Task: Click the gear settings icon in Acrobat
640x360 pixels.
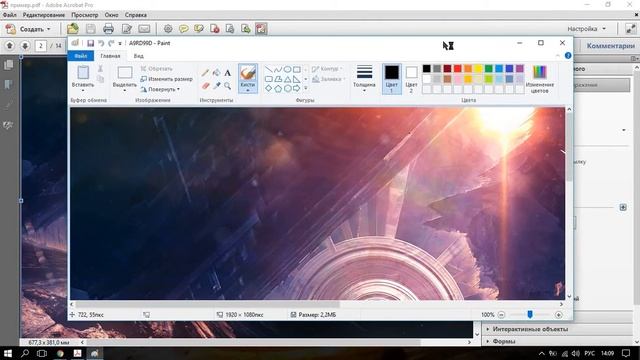Action: pos(168,29)
